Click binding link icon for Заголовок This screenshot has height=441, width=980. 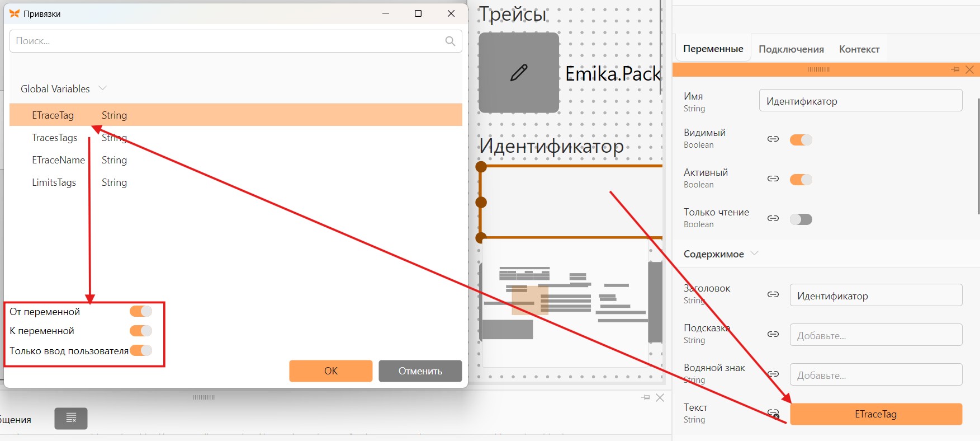(773, 294)
